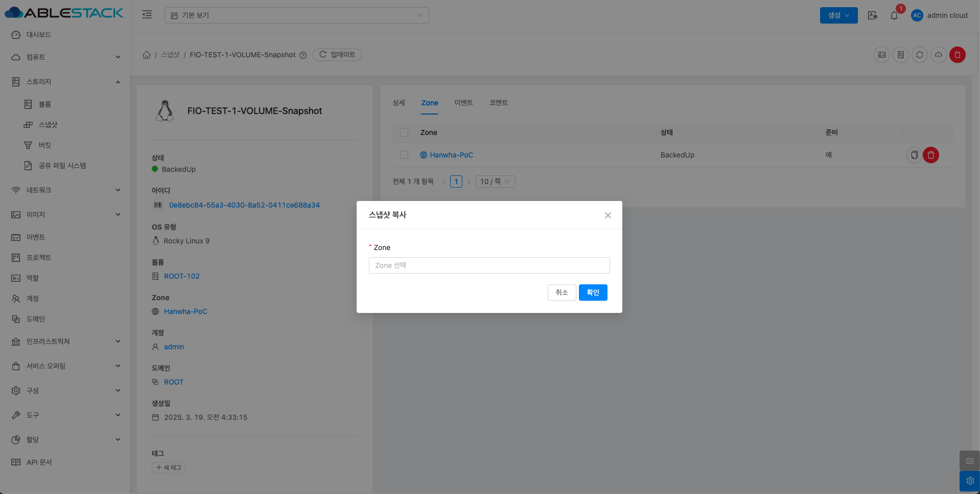Image resolution: width=980 pixels, height=494 pixels.
Task: Click the notification bell icon
Action: (894, 15)
